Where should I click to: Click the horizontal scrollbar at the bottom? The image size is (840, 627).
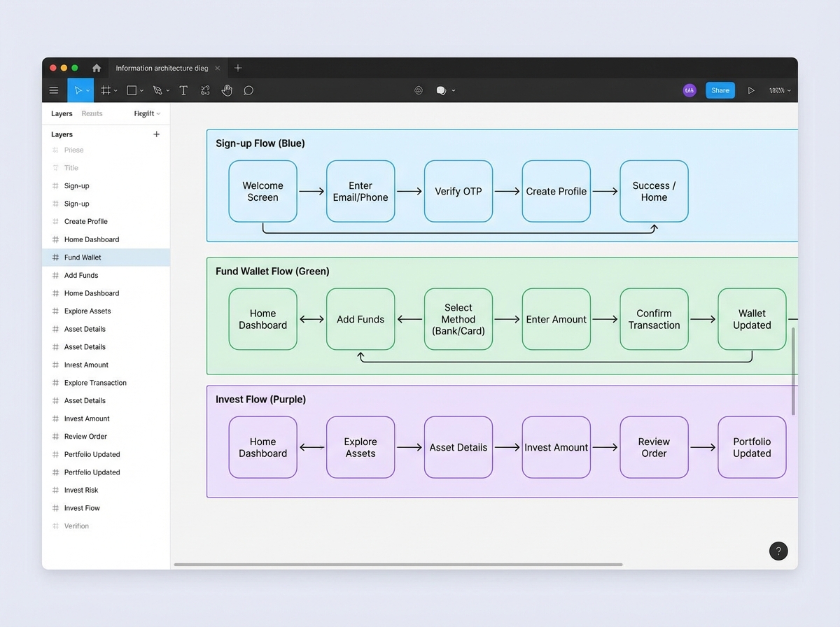pos(399,564)
